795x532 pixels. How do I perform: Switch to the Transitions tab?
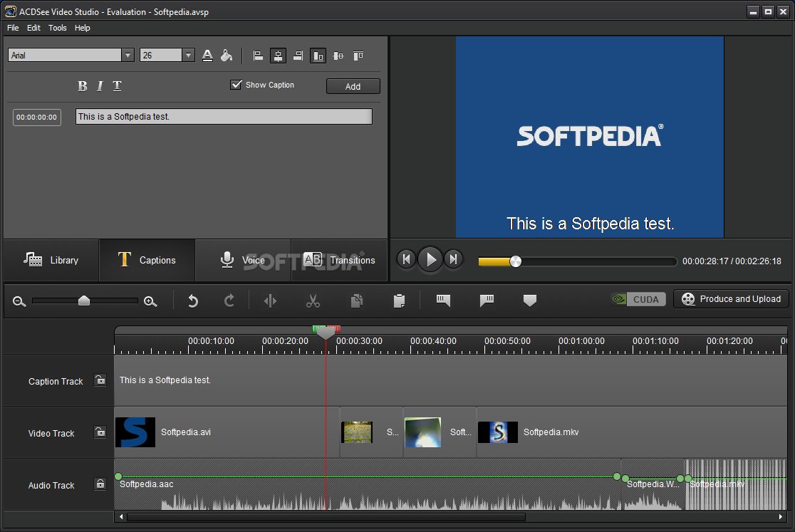tap(339, 260)
